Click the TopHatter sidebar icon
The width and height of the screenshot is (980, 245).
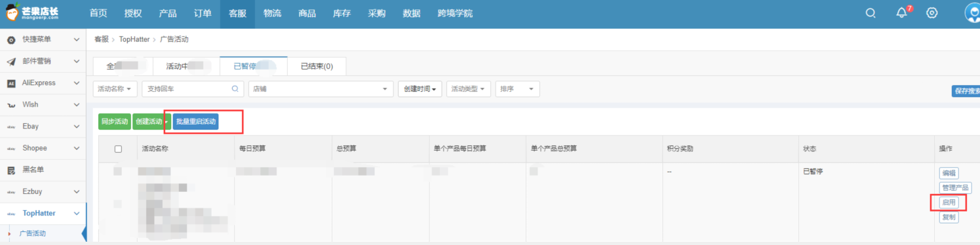[x=11, y=214]
